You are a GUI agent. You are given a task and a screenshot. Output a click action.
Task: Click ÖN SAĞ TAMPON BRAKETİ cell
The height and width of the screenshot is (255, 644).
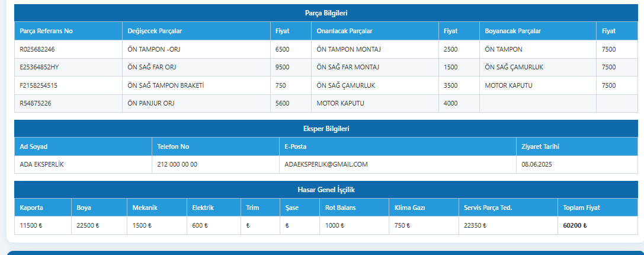166,85
